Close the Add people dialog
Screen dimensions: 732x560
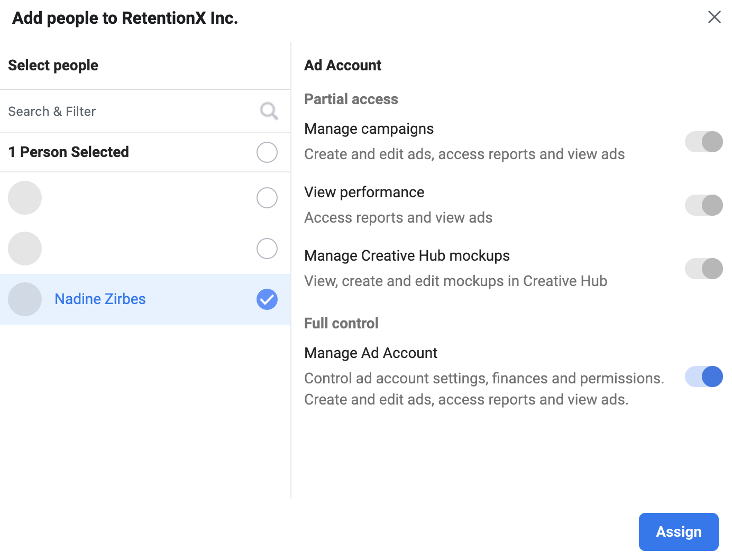point(715,17)
